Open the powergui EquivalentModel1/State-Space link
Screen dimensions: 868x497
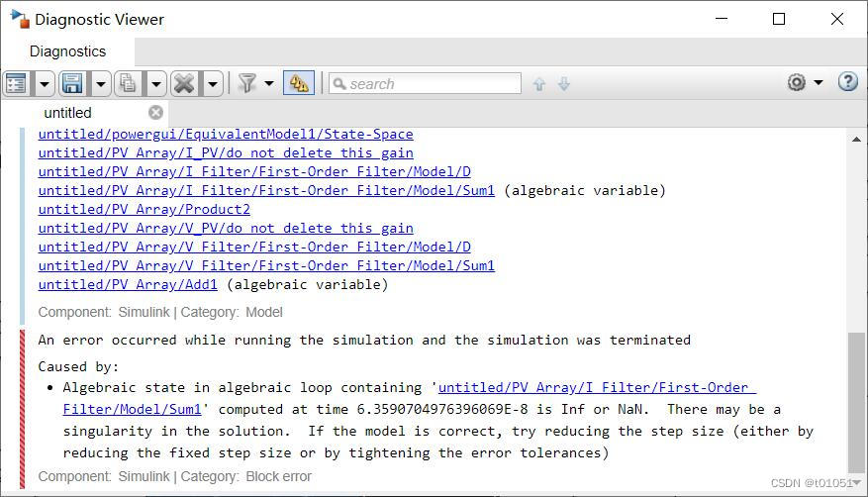point(226,135)
